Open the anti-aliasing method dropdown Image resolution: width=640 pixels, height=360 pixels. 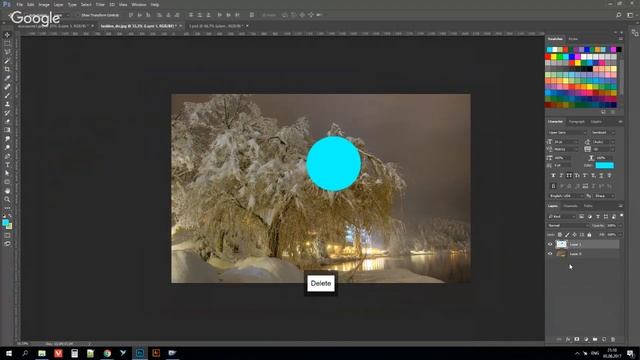(x=604, y=196)
